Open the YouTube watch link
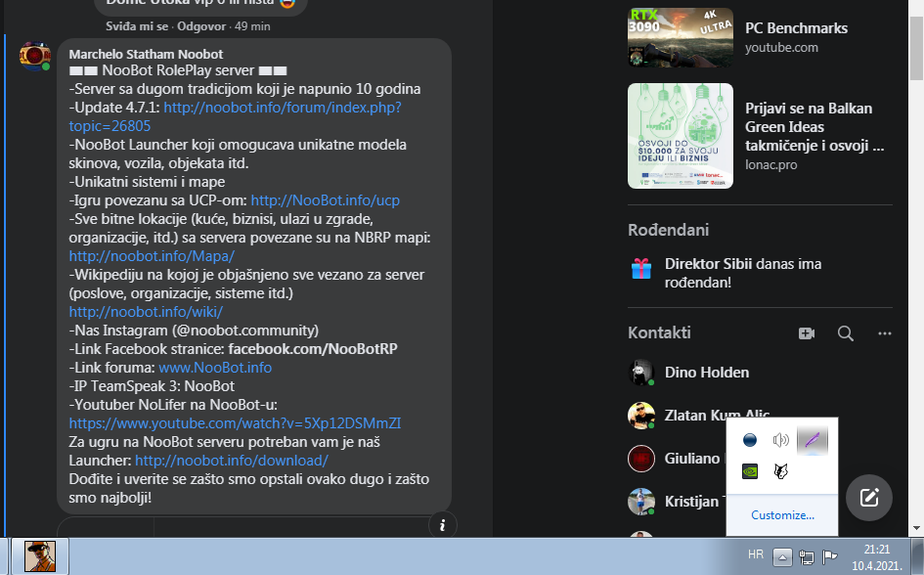 tap(235, 423)
